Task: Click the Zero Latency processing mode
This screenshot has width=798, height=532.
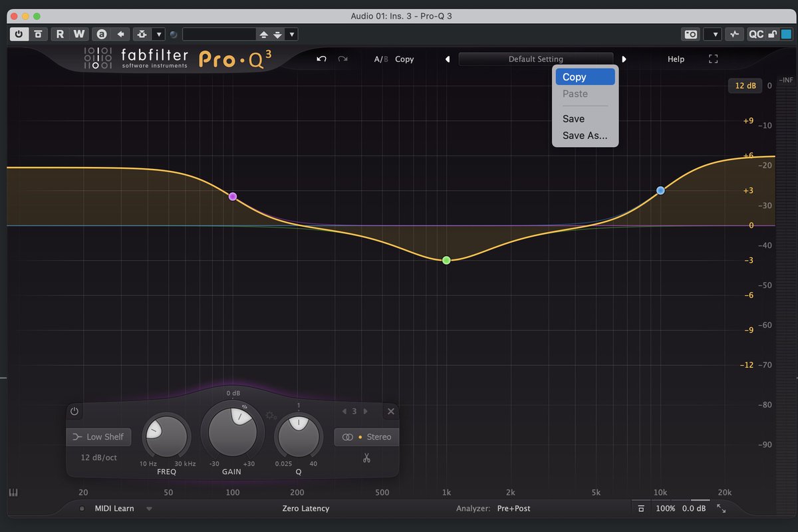Action: [306, 509]
